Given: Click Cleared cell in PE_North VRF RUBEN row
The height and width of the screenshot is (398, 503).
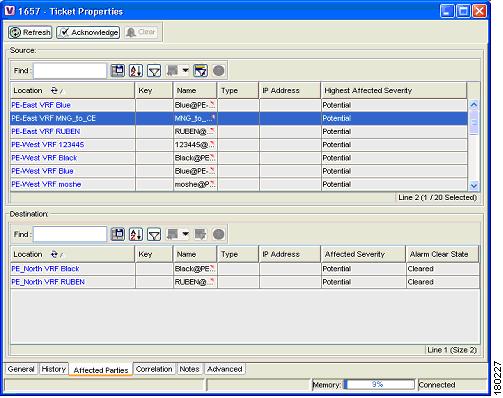Looking at the screenshot, I should tap(443, 282).
